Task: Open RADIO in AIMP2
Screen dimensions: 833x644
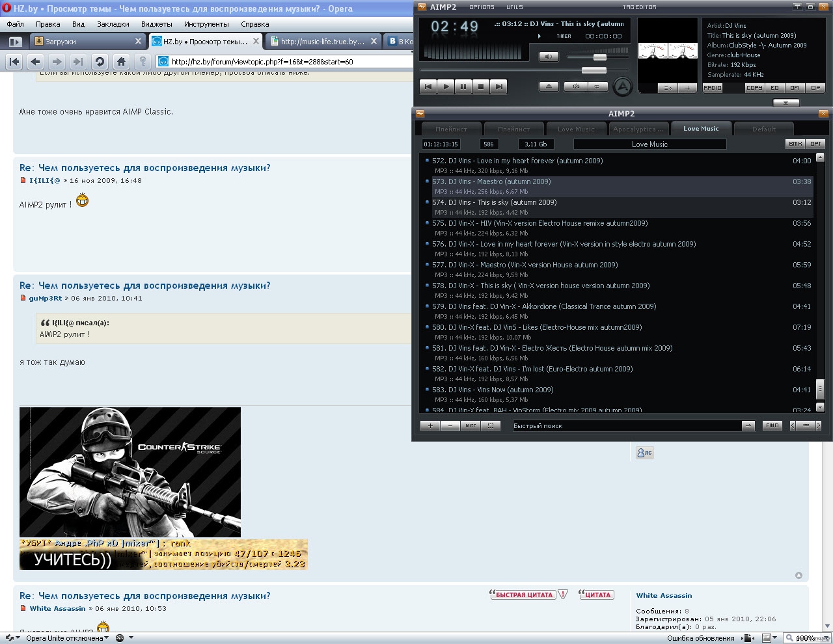Action: [x=713, y=88]
